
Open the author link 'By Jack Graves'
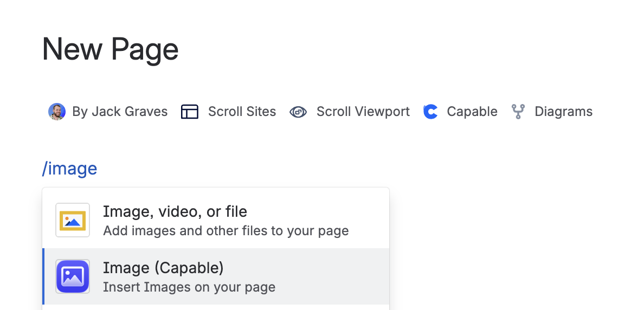pos(120,112)
